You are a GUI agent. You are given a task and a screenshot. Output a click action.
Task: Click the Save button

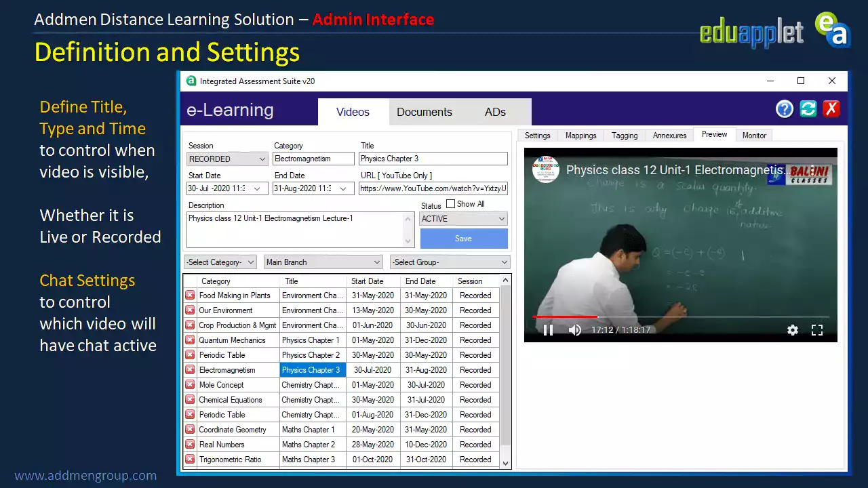point(463,239)
